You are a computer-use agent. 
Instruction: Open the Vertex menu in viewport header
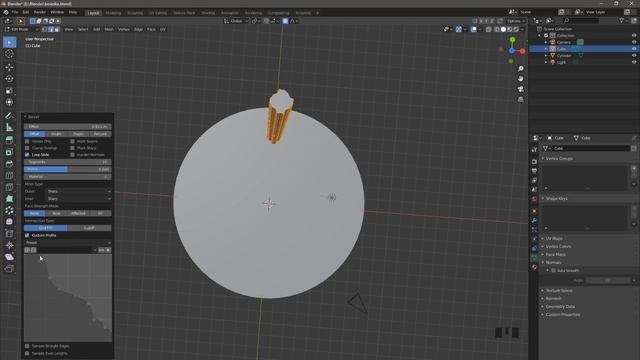(x=124, y=29)
